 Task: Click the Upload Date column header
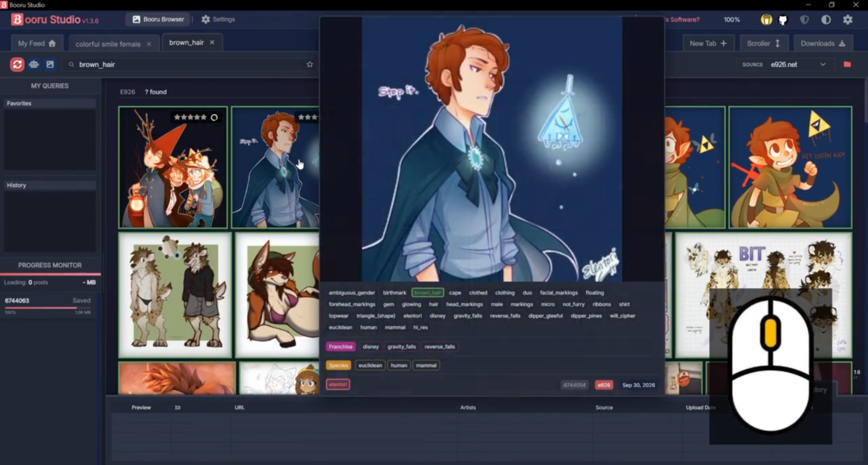point(700,408)
